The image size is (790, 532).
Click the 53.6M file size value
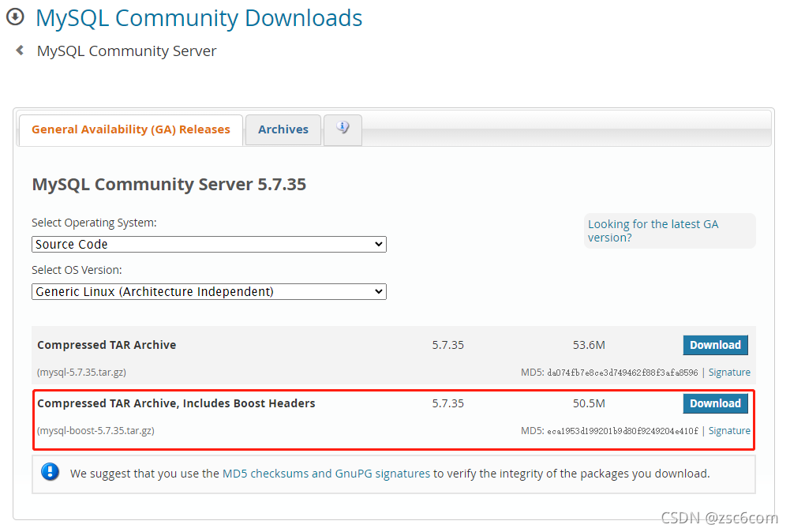pos(589,345)
